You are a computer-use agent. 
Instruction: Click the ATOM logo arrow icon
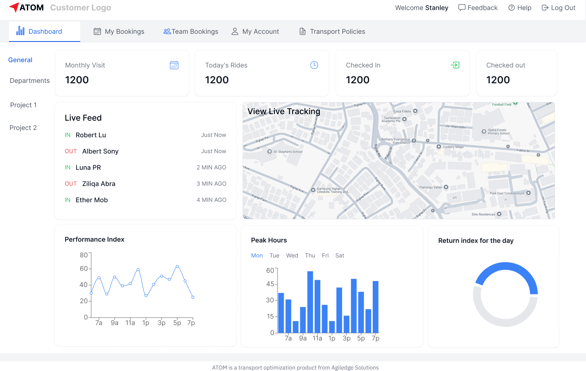point(14,7)
